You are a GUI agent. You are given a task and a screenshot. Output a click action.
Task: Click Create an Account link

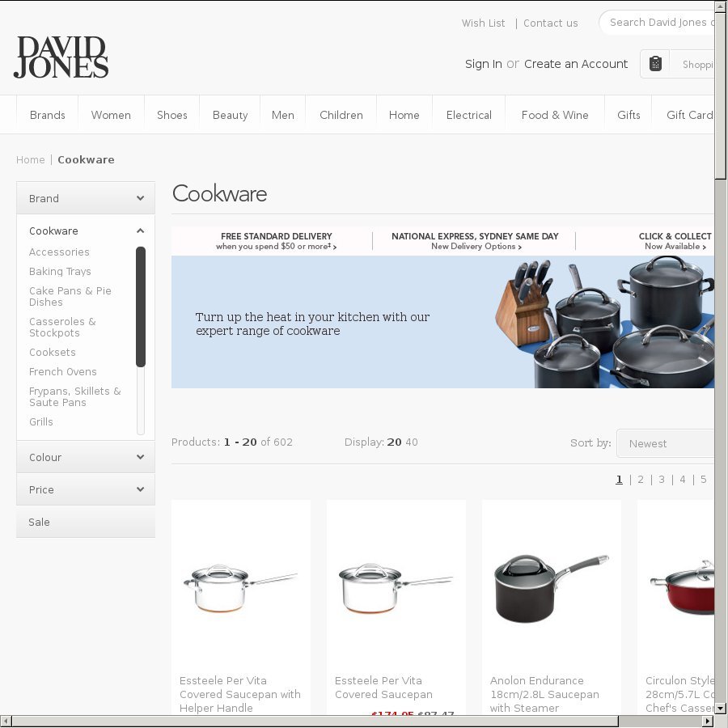click(x=576, y=64)
